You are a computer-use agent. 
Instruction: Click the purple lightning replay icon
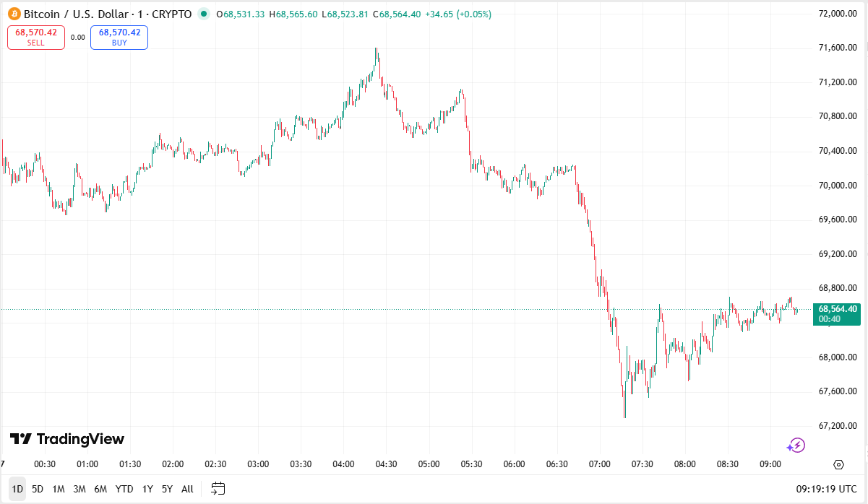point(796,446)
